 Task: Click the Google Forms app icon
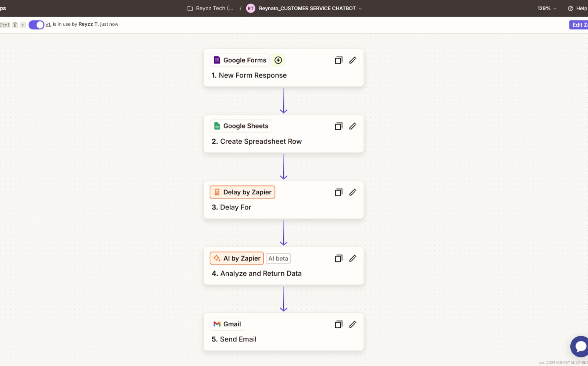click(217, 60)
